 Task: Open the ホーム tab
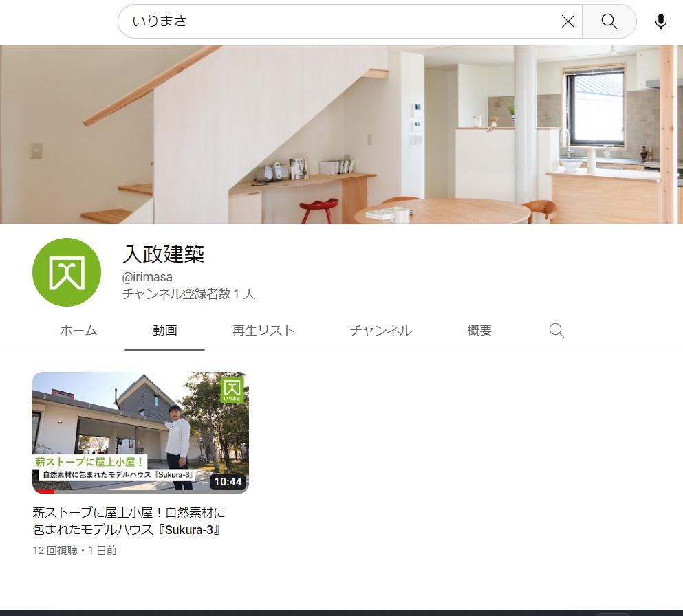click(78, 331)
